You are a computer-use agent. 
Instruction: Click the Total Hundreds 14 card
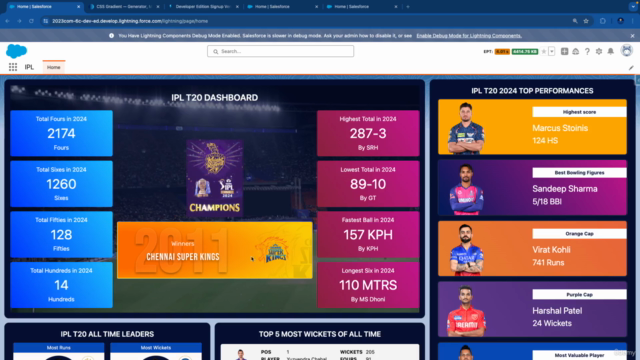pyautogui.click(x=61, y=285)
